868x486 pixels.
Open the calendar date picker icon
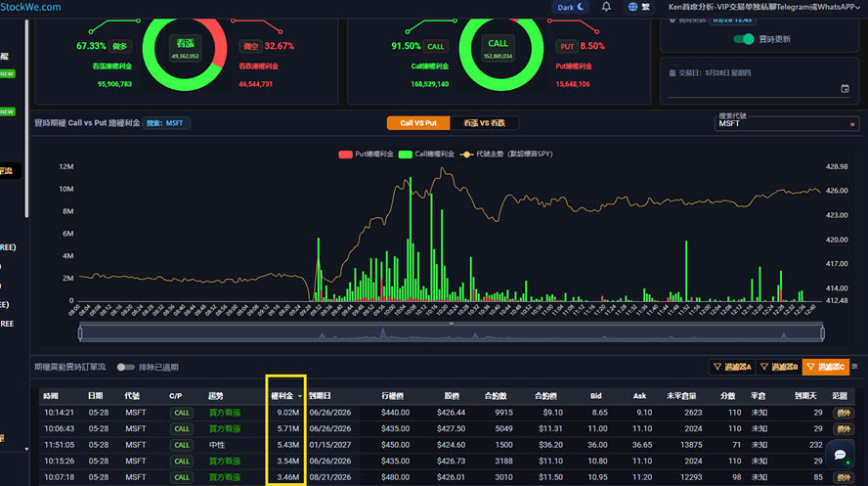pos(845,89)
